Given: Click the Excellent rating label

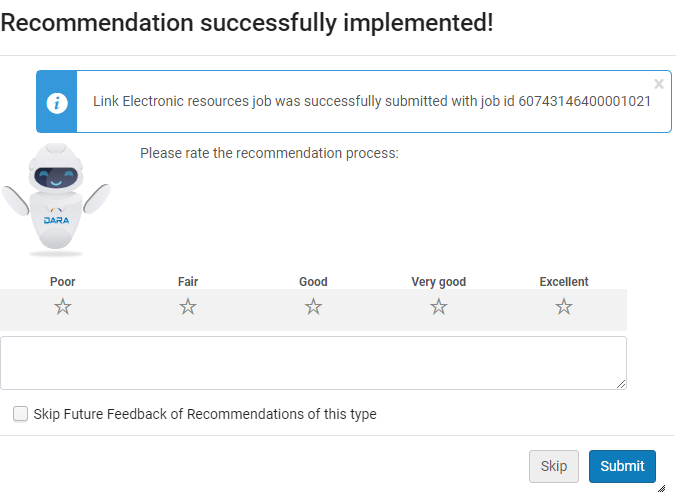Looking at the screenshot, I should pos(564,282).
